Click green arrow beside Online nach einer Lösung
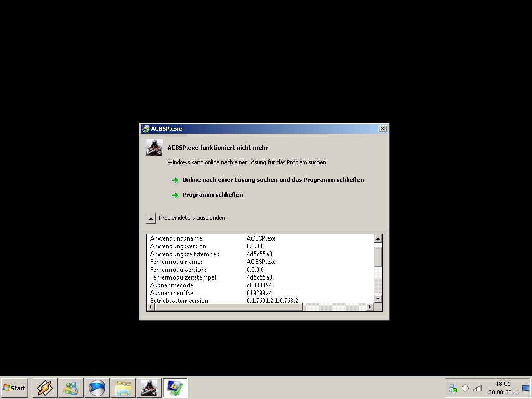This screenshot has height=399, width=532. pyautogui.click(x=175, y=180)
